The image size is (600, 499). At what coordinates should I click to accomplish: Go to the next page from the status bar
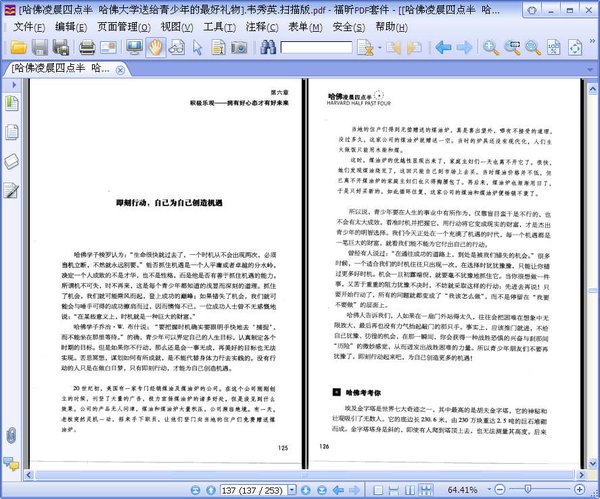point(305,490)
